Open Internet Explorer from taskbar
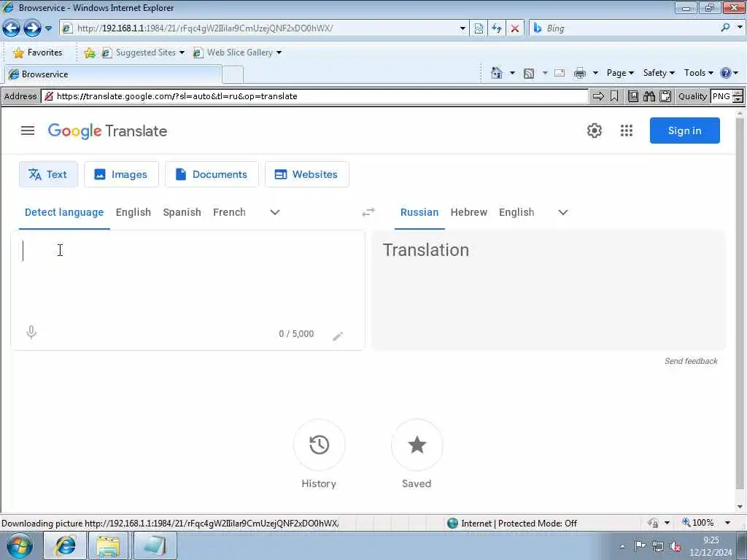The image size is (747, 560). (x=65, y=545)
